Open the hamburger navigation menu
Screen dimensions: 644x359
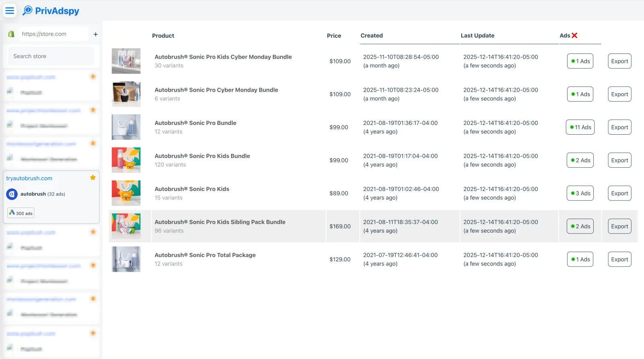pyautogui.click(x=10, y=10)
